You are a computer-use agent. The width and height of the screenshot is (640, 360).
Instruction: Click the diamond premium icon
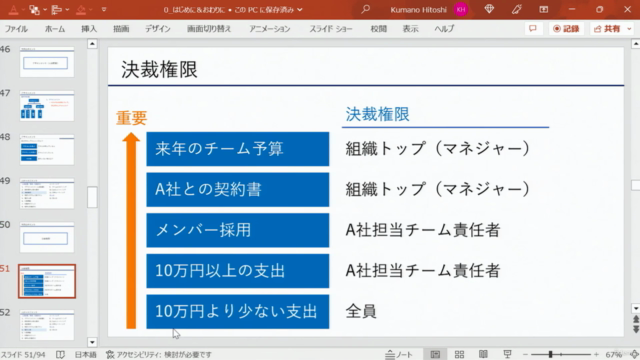(x=489, y=9)
